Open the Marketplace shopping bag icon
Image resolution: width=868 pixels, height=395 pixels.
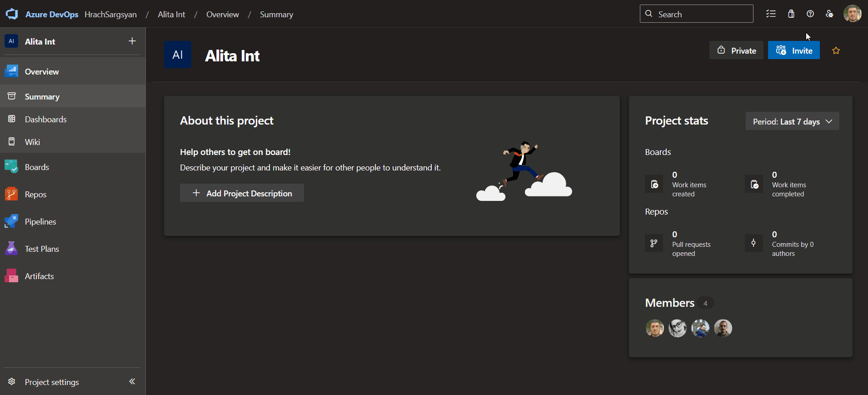click(x=791, y=14)
